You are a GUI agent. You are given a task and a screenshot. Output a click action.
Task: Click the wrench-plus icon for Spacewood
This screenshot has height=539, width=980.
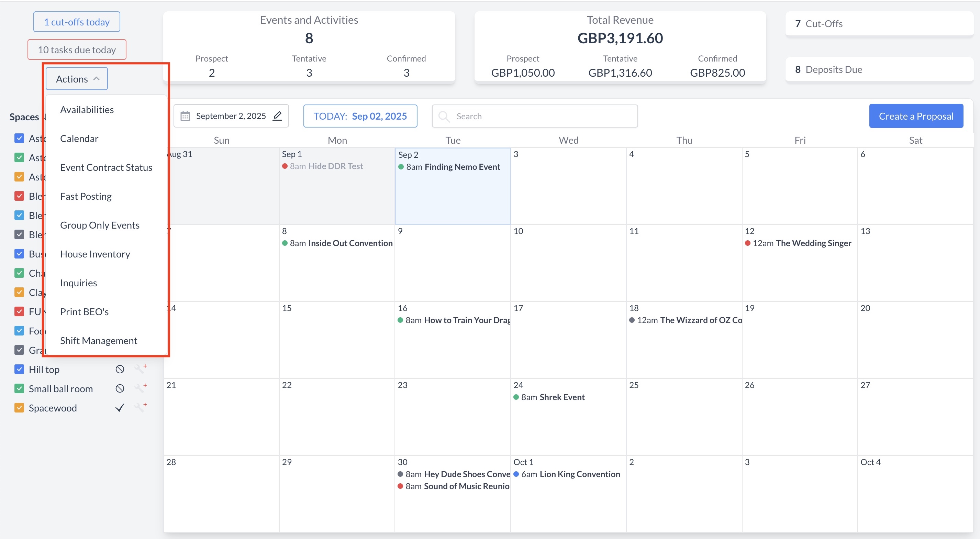pyautogui.click(x=141, y=407)
